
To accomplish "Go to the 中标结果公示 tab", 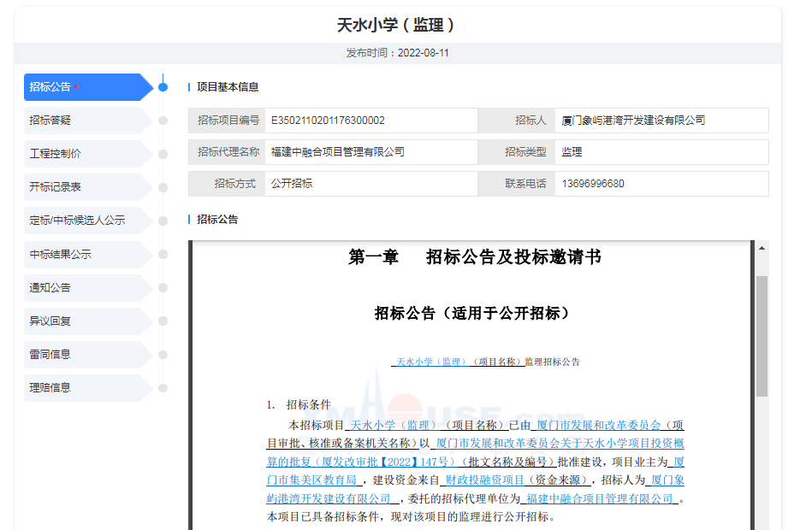I will [84, 254].
